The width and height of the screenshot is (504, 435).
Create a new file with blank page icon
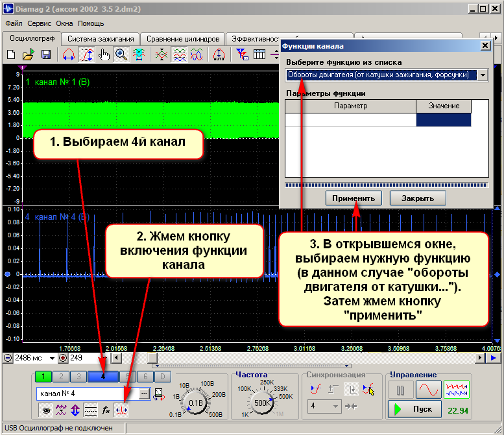tap(11, 54)
